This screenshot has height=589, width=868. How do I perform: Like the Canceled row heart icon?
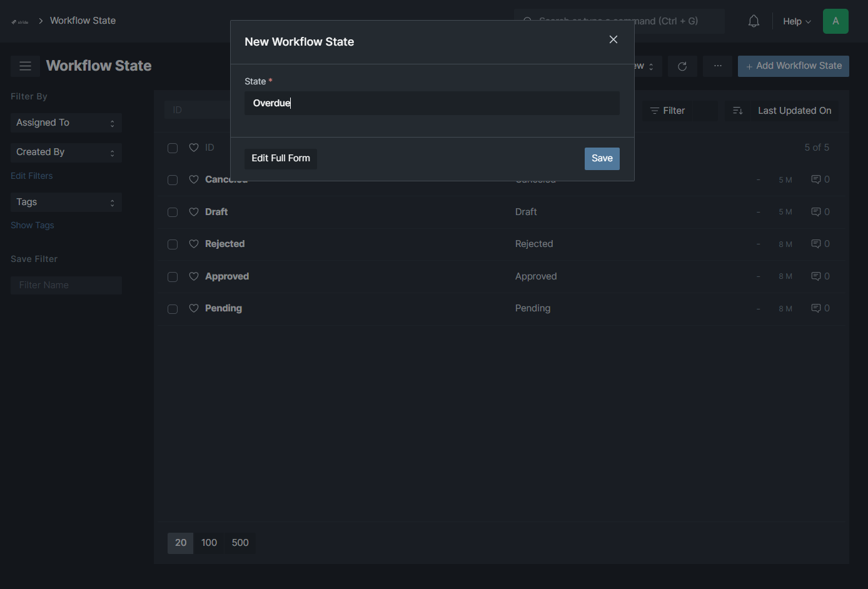coord(194,179)
